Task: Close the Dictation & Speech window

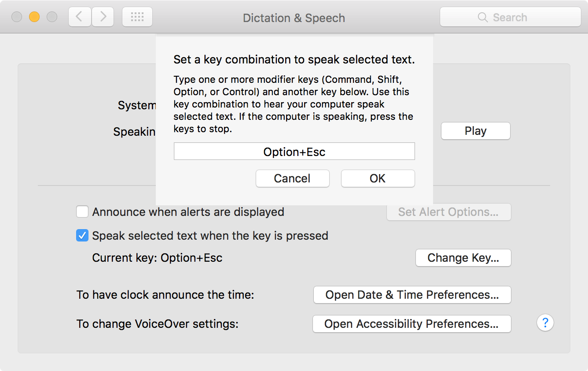Action: pos(16,16)
